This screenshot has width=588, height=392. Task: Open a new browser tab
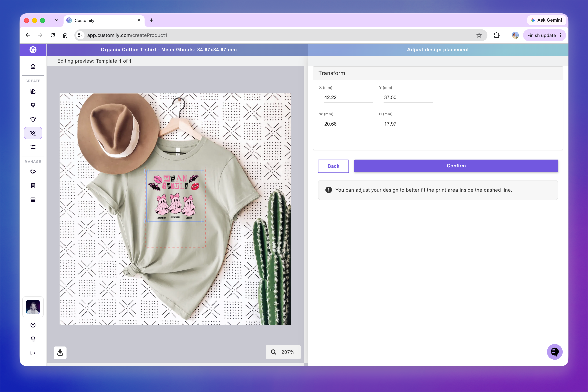(x=151, y=20)
